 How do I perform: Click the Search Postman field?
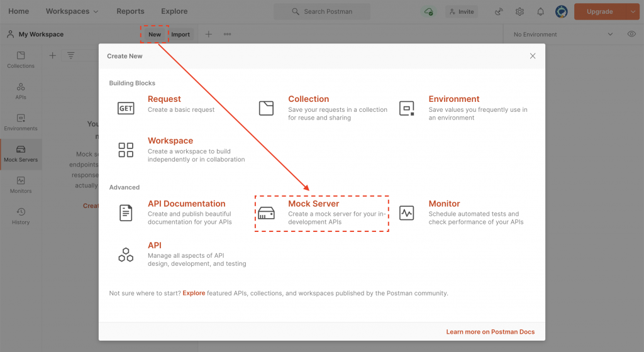click(322, 11)
